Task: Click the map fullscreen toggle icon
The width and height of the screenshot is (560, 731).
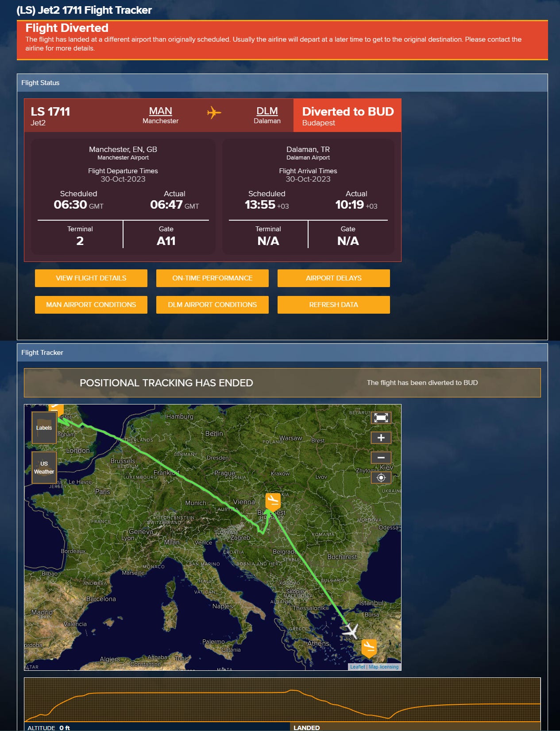Action: click(381, 418)
